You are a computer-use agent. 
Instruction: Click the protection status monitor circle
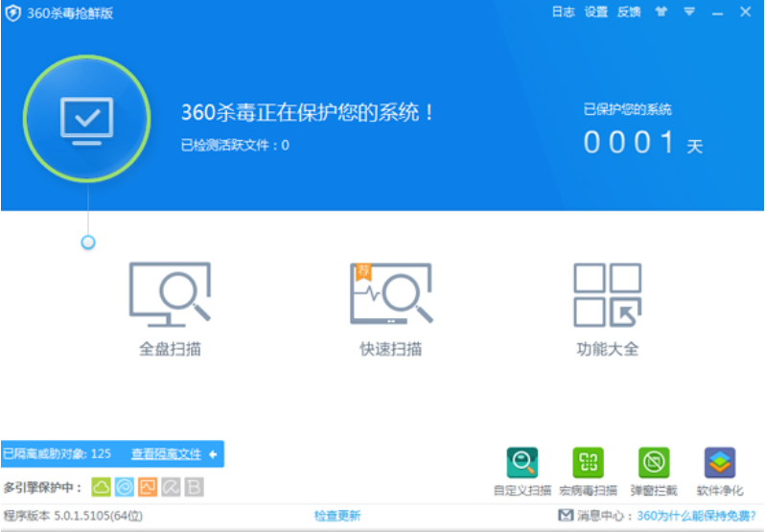point(87,119)
